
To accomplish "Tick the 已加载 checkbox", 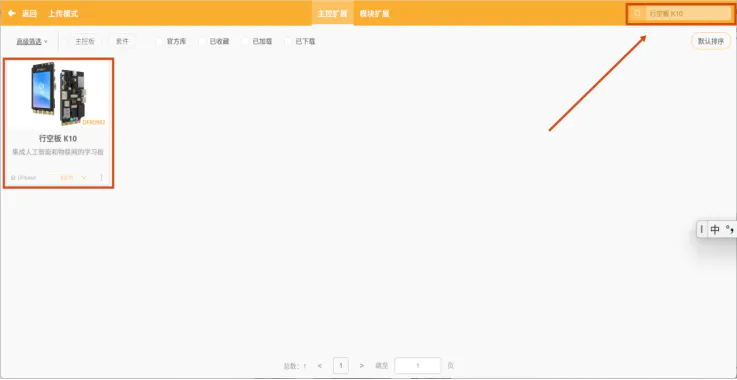I will 245,41.
